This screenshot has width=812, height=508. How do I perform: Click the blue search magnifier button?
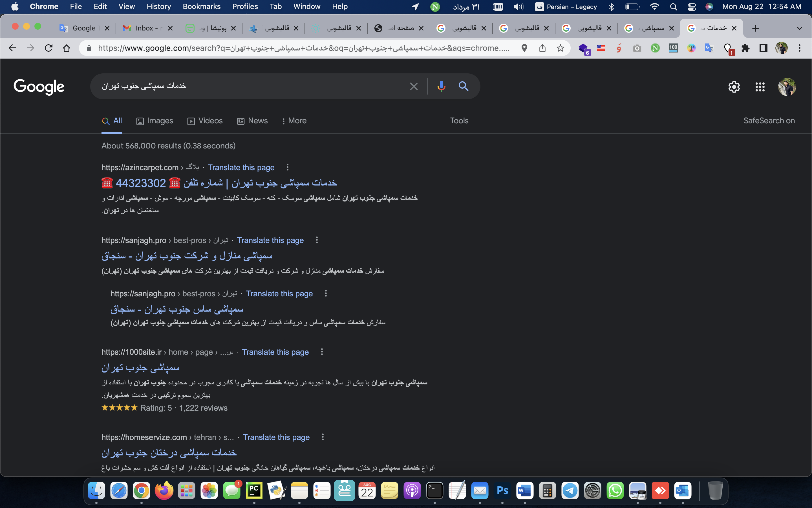464,86
